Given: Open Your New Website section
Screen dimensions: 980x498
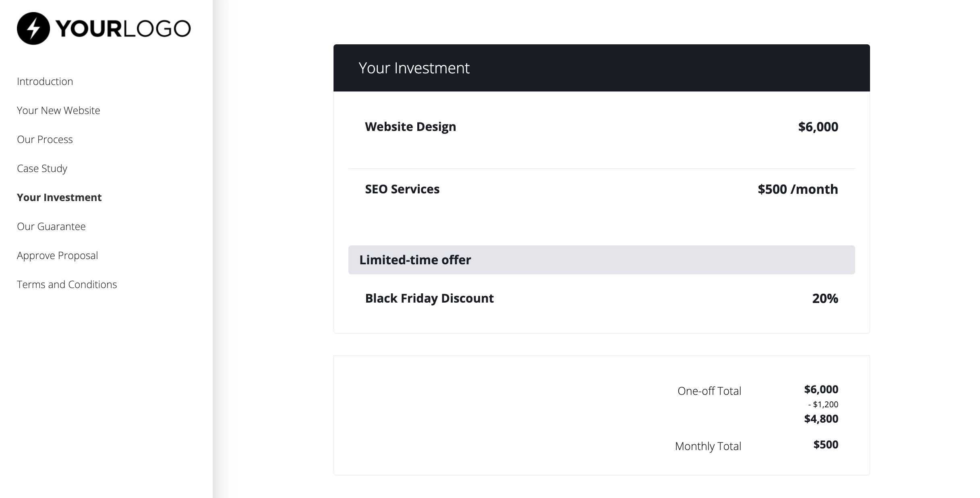Looking at the screenshot, I should tap(58, 110).
